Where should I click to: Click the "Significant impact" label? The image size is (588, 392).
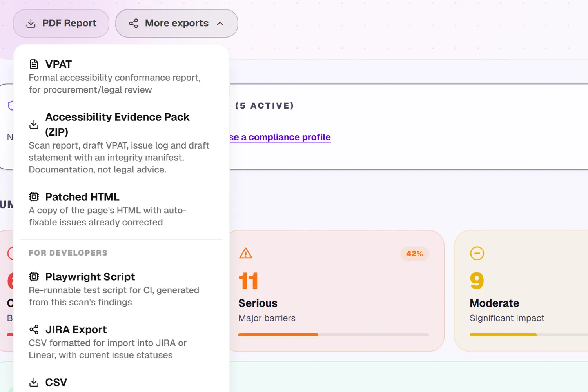[x=507, y=318]
